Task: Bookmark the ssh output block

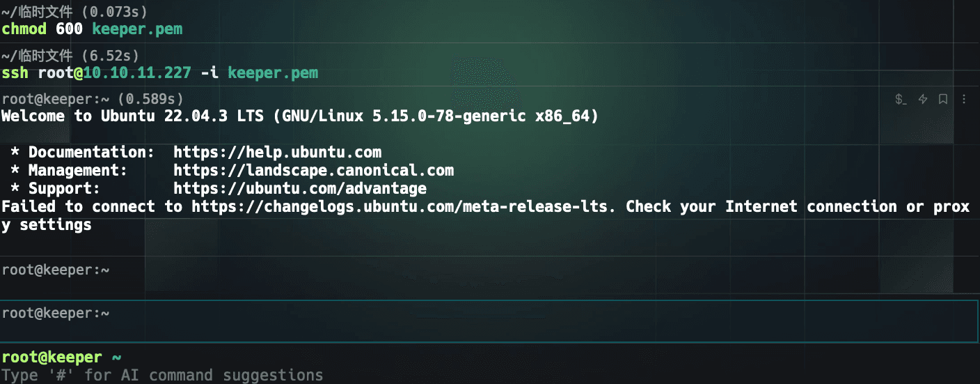Action: click(943, 99)
